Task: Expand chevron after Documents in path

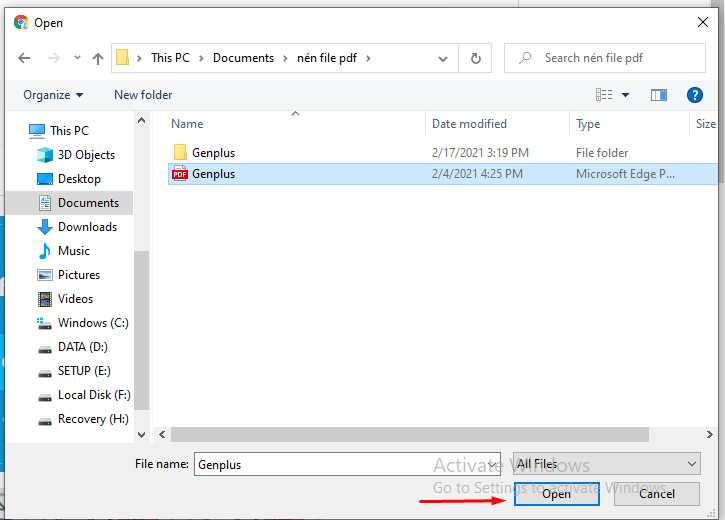Action: click(x=285, y=58)
